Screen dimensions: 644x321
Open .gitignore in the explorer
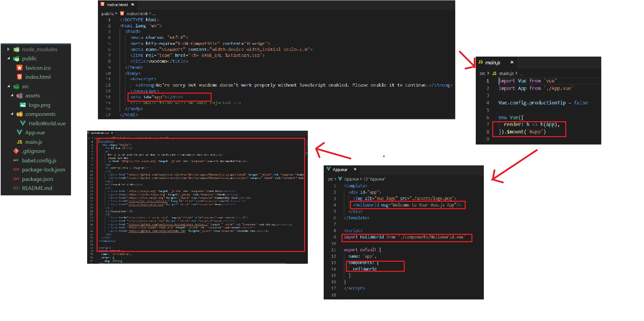(x=34, y=151)
